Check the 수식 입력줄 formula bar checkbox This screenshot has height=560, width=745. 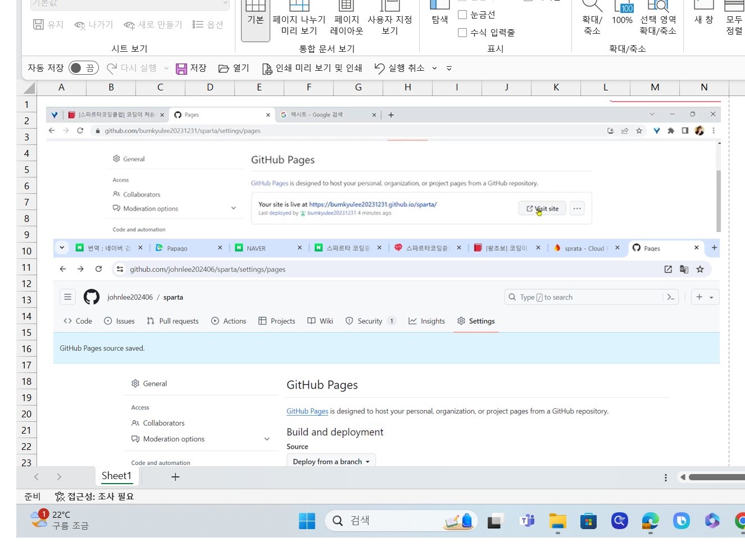[x=462, y=33]
